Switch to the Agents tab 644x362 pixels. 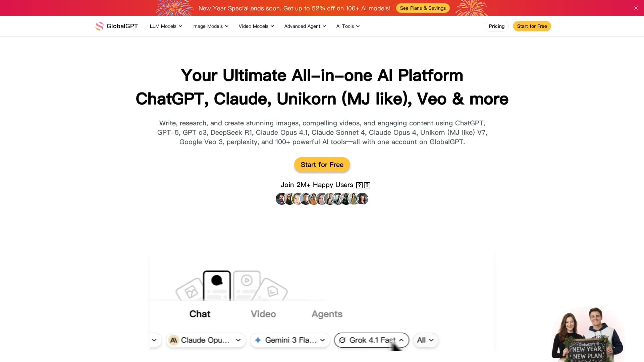click(x=327, y=314)
